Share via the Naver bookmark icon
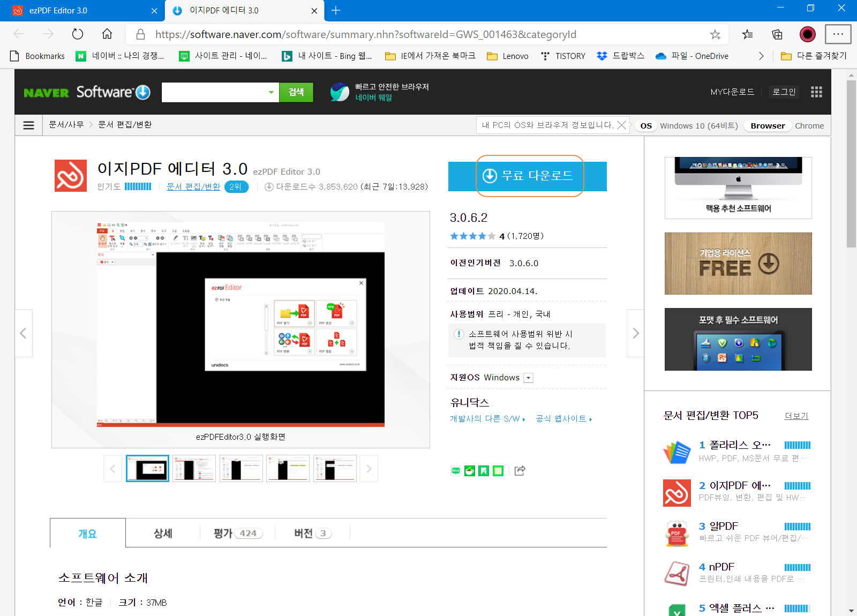Screen dimensions: 857x616 click(484, 471)
